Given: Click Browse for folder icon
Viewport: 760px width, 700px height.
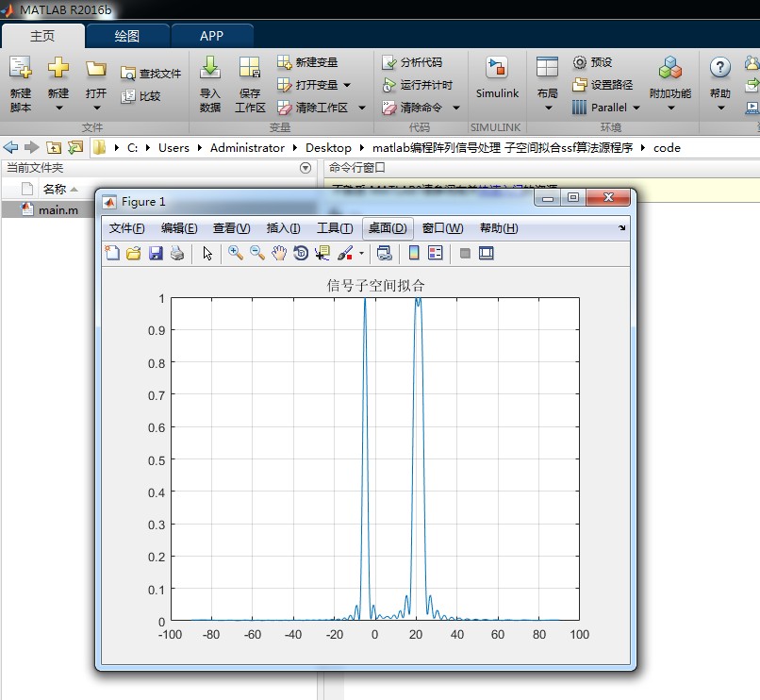Looking at the screenshot, I should pyautogui.click(x=75, y=147).
